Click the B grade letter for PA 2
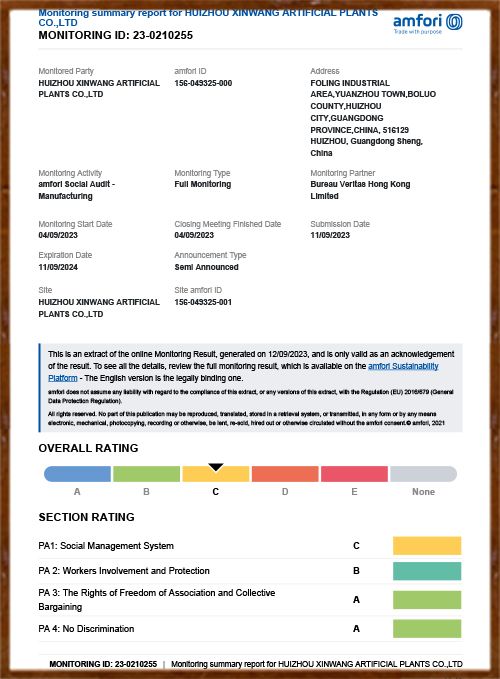The image size is (500, 679). click(356, 571)
